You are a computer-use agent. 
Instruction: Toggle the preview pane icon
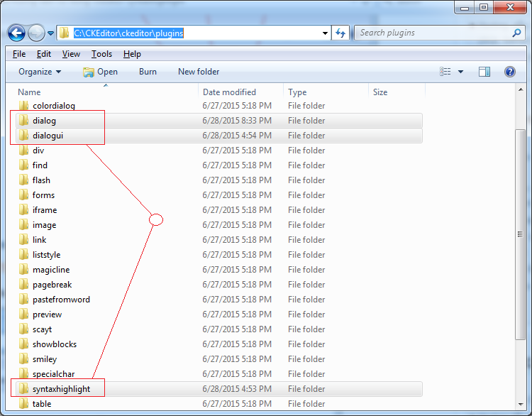coord(484,72)
